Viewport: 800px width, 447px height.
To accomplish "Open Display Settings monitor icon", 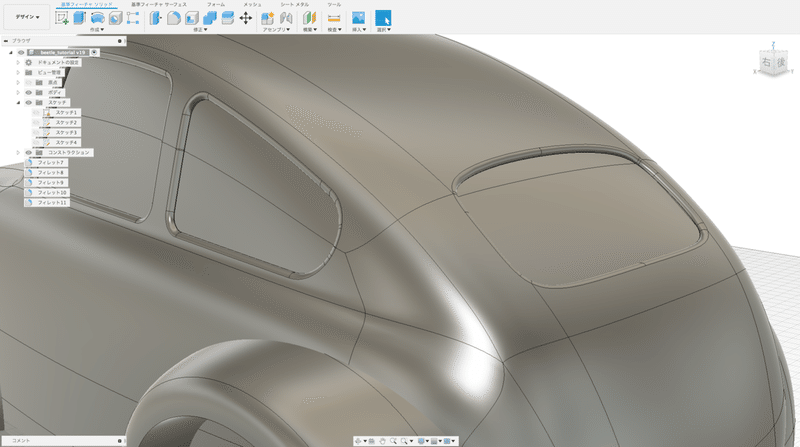I will click(x=421, y=441).
